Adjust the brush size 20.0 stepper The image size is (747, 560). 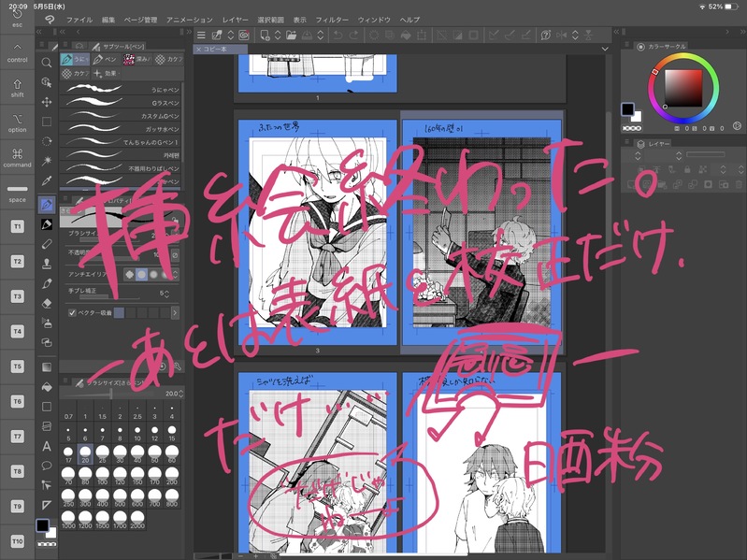point(180,394)
